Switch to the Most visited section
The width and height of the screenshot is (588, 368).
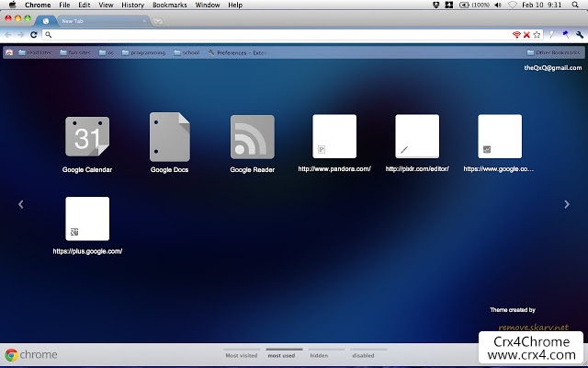[242, 353]
